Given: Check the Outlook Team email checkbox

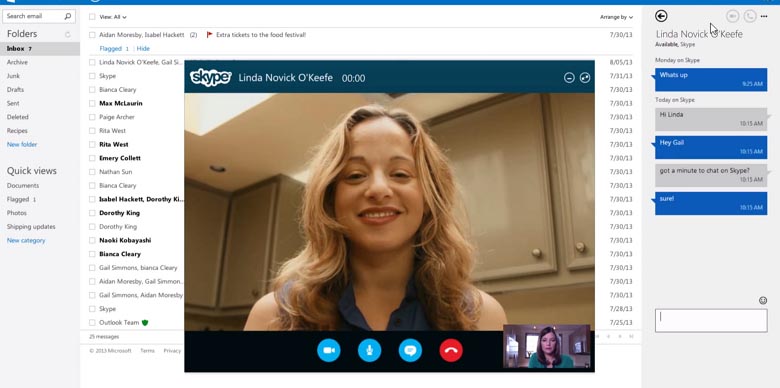Looking at the screenshot, I should click(92, 322).
